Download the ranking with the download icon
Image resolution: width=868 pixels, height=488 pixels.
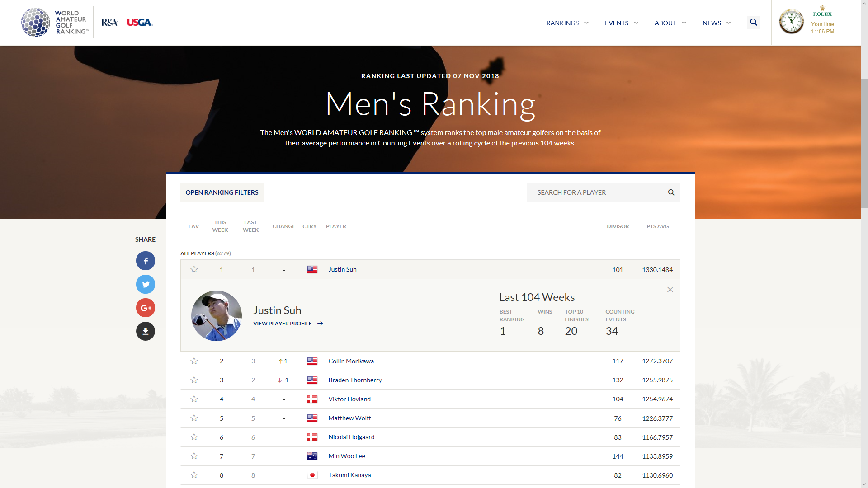click(x=146, y=331)
